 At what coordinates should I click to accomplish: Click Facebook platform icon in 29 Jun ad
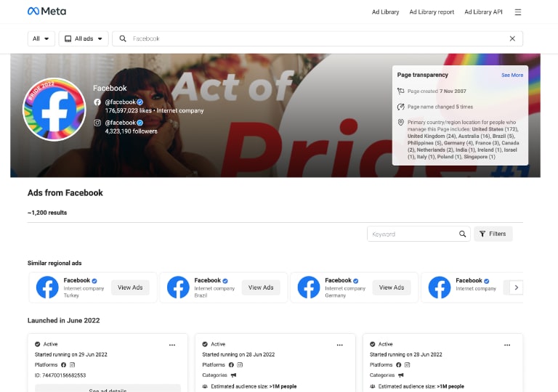tap(63, 364)
